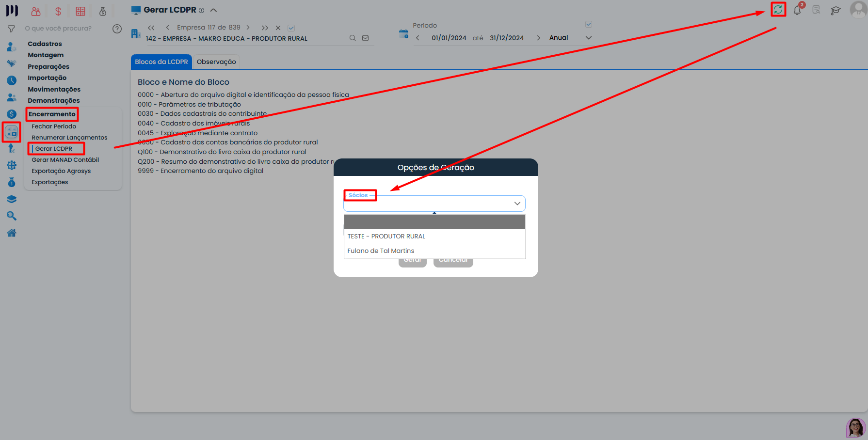Go to last company with double-right arrows
868x440 pixels.
265,28
